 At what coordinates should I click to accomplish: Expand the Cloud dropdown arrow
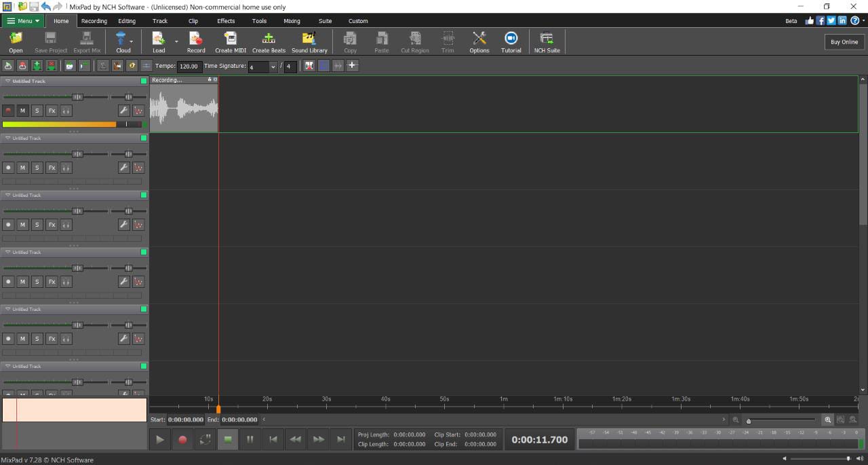coord(132,42)
